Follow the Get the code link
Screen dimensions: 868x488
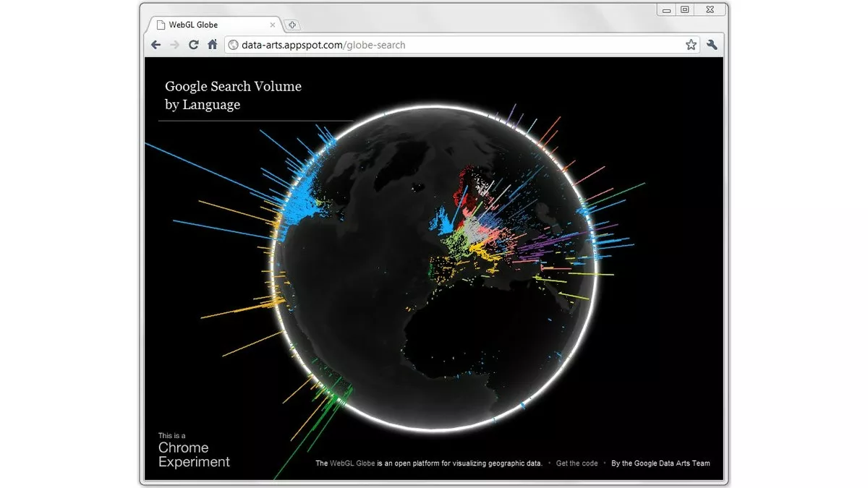coord(576,463)
